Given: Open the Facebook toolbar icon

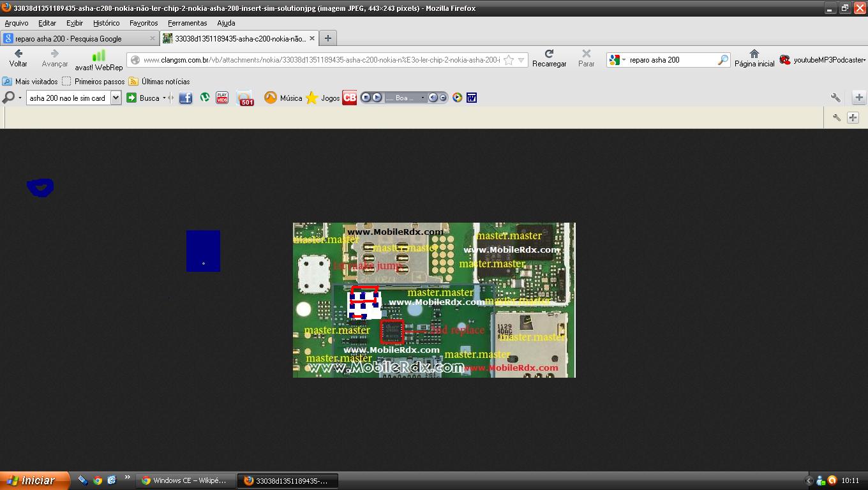Looking at the screenshot, I should point(186,98).
